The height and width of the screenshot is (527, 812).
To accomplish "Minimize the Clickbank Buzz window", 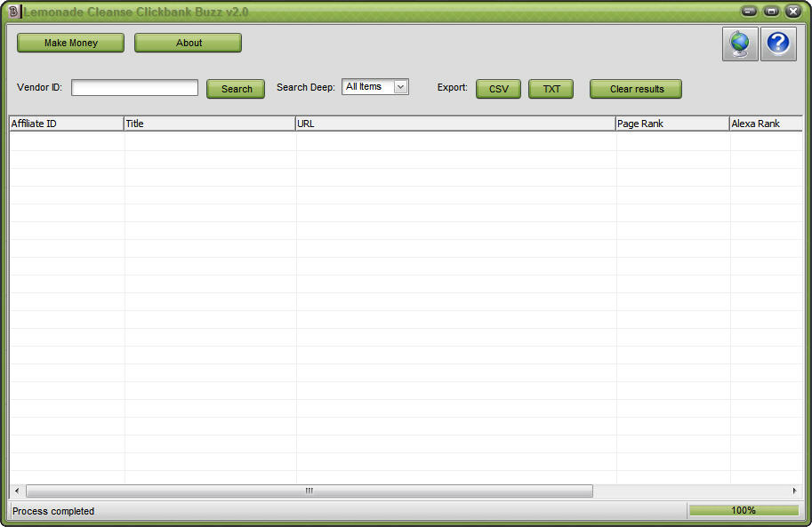I will [749, 11].
